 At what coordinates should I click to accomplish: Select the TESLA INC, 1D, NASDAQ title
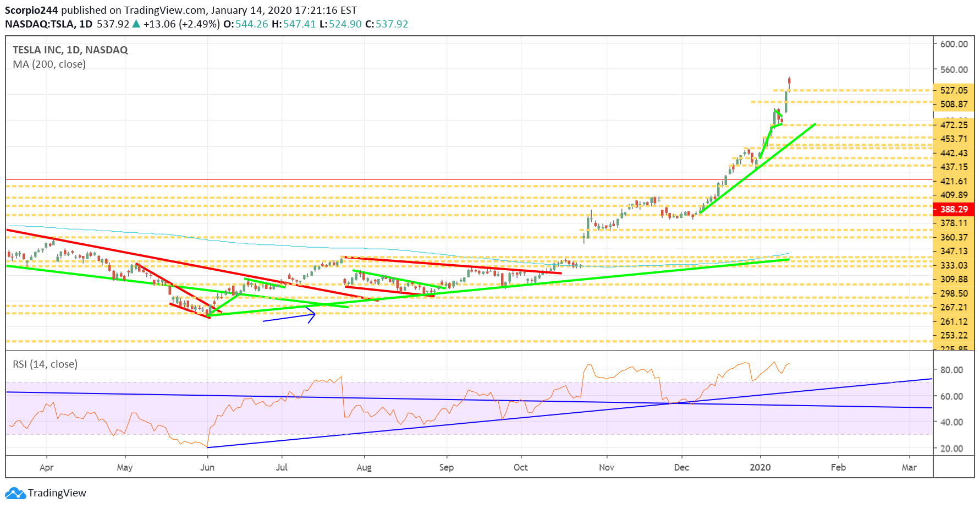coord(70,50)
